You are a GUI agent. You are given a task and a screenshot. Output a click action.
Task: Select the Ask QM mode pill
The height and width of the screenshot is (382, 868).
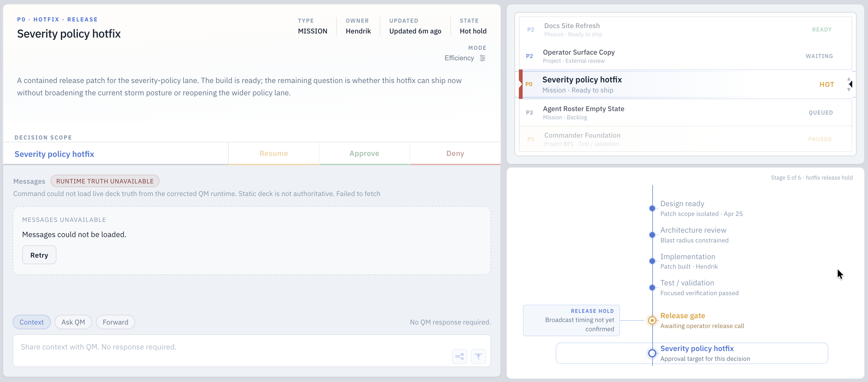73,322
